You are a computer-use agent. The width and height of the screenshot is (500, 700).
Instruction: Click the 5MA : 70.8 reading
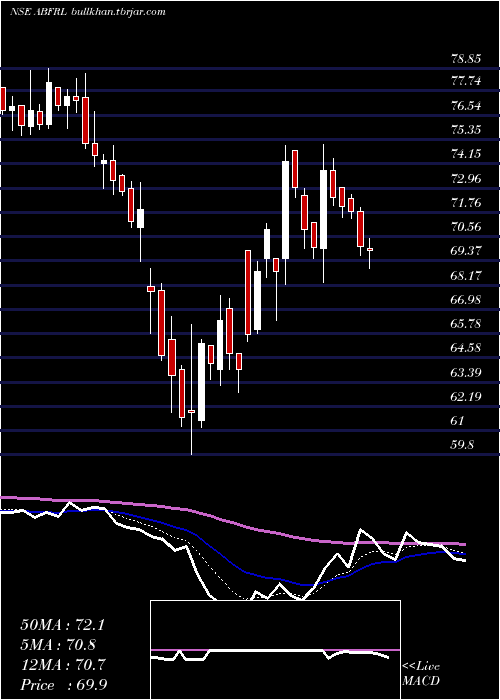point(58,645)
